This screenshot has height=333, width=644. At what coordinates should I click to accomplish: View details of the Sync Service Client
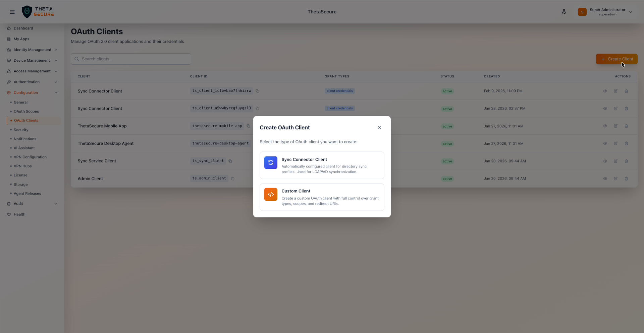tap(605, 161)
